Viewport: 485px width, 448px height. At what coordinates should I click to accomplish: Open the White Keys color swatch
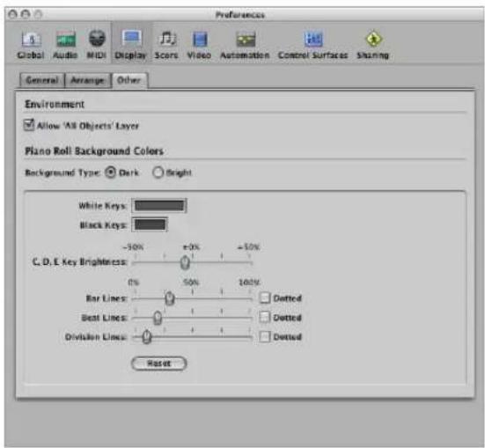click(x=159, y=206)
